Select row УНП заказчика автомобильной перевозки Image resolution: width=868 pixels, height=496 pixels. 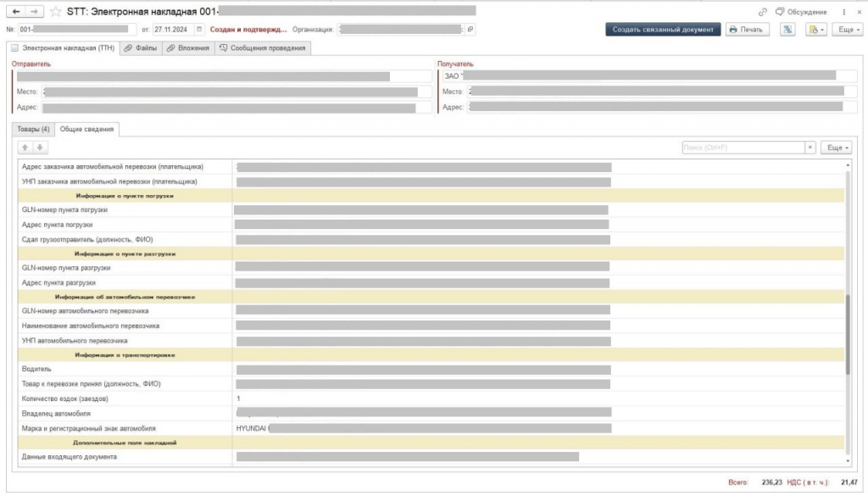click(x=431, y=181)
